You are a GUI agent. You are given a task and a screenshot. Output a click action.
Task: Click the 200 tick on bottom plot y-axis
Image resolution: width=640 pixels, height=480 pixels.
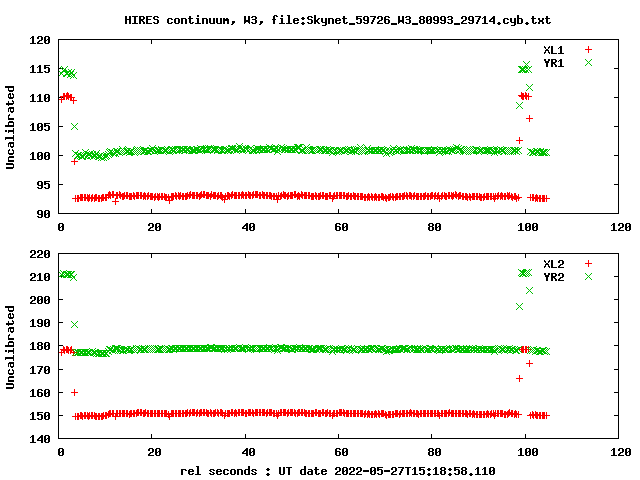[x=40, y=300]
